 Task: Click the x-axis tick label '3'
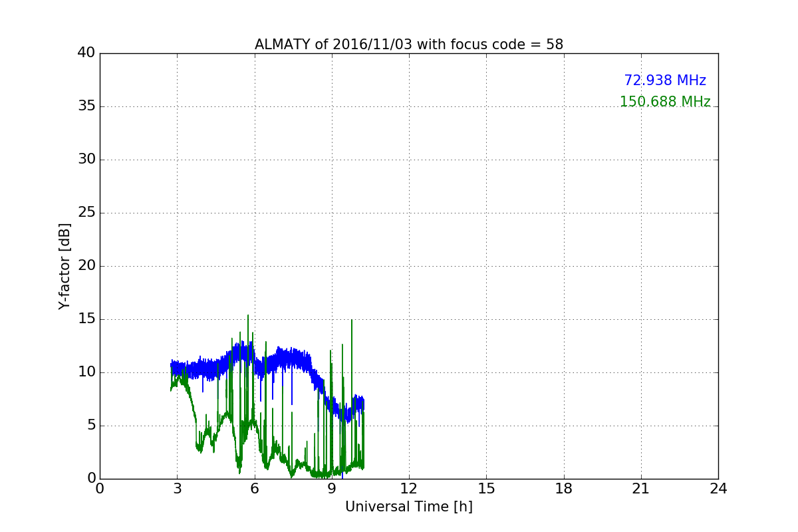[x=177, y=488]
